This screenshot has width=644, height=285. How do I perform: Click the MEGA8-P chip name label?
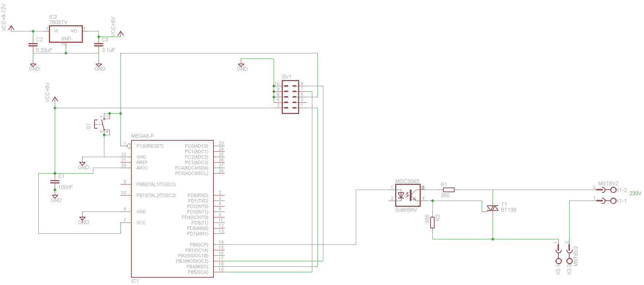(x=142, y=136)
